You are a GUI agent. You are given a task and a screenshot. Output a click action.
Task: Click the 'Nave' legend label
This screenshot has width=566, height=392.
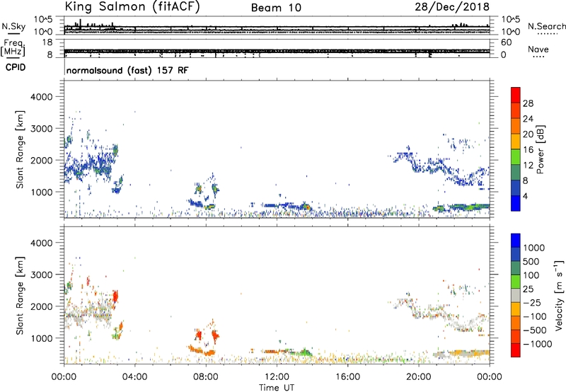(538, 50)
